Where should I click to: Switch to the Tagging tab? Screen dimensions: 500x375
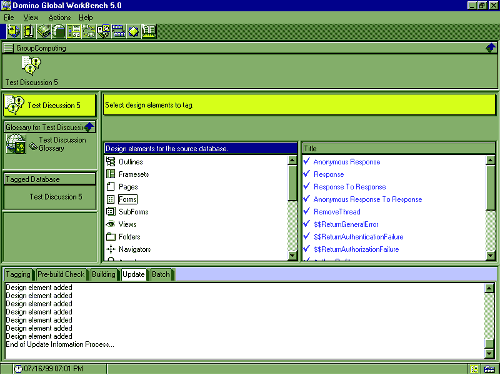click(x=18, y=274)
